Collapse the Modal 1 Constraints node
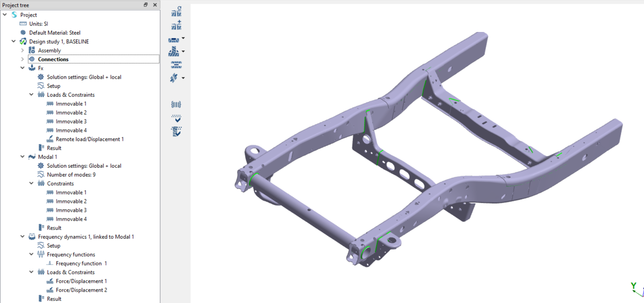The image size is (644, 303). [x=31, y=183]
